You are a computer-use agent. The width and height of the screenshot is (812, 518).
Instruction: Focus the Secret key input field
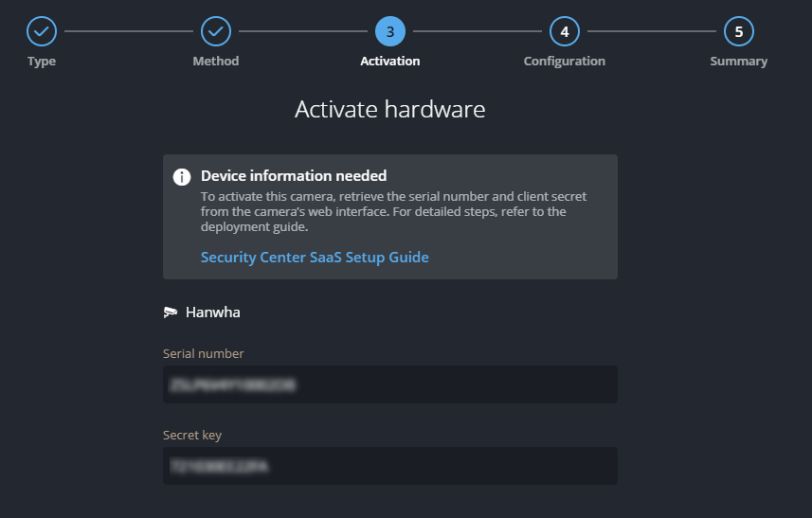click(x=390, y=466)
